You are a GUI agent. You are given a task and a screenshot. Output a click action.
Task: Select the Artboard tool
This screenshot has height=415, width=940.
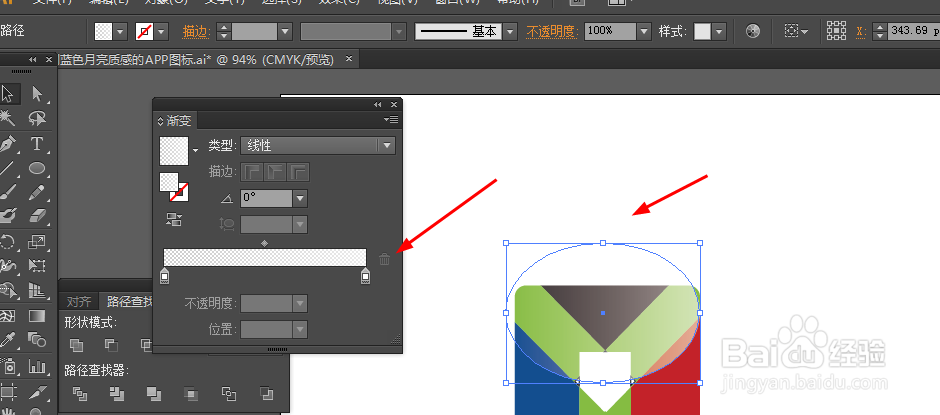click(x=8, y=392)
